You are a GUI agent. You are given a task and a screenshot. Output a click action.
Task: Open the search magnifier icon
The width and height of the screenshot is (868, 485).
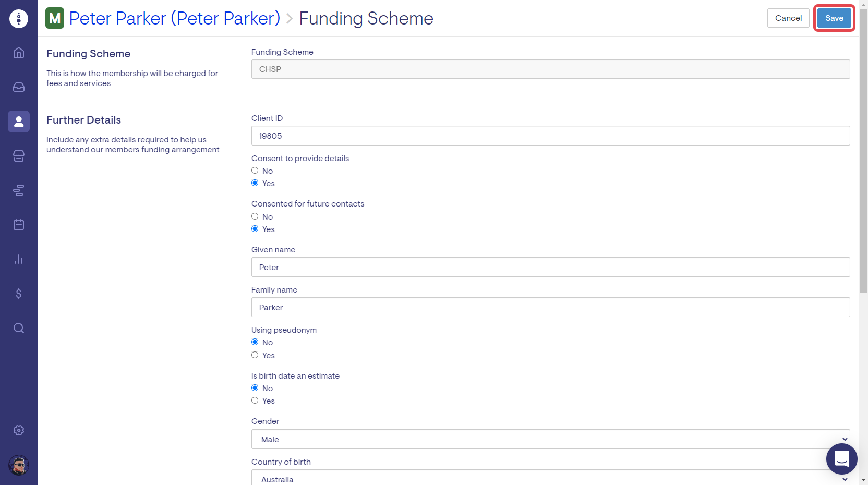tap(19, 328)
